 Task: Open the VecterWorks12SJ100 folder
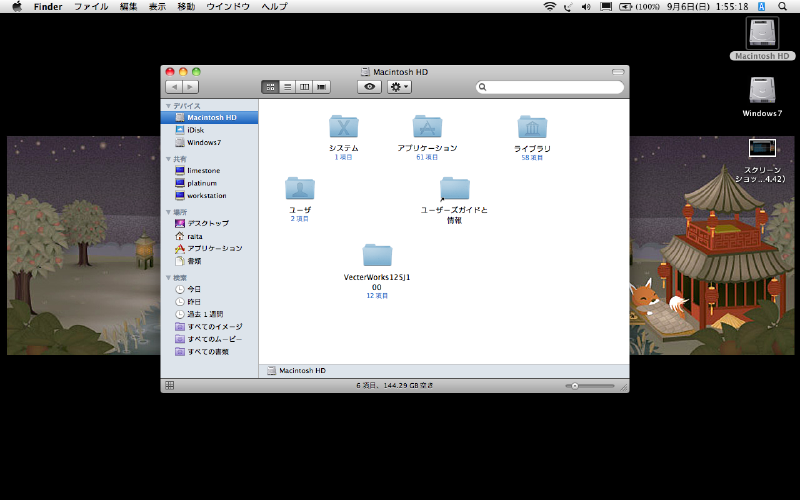click(377, 255)
